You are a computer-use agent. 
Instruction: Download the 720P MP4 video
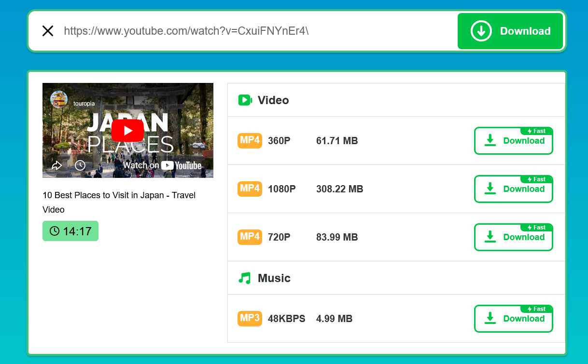click(514, 237)
